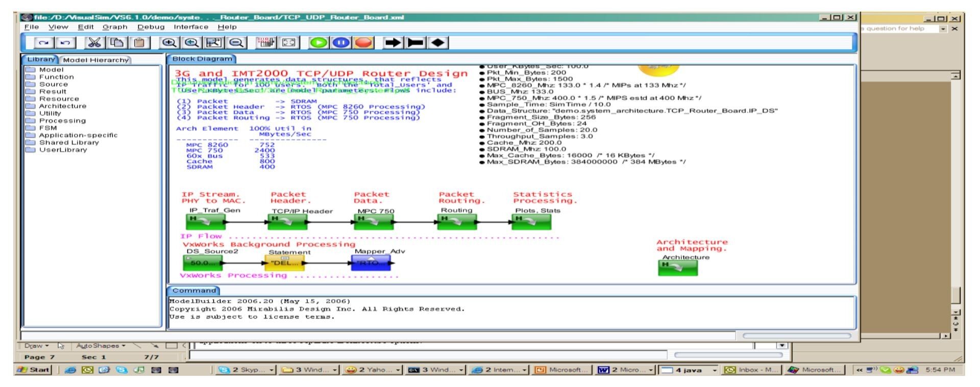Open the Skype taskbar group
This screenshot has width=980, height=387.
[247, 370]
